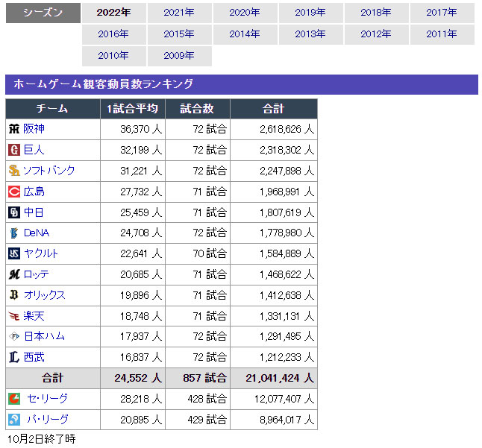Image resolution: width=482 pixels, height=448 pixels.
Task: Go to the 2013年 season
Action: tap(311, 34)
